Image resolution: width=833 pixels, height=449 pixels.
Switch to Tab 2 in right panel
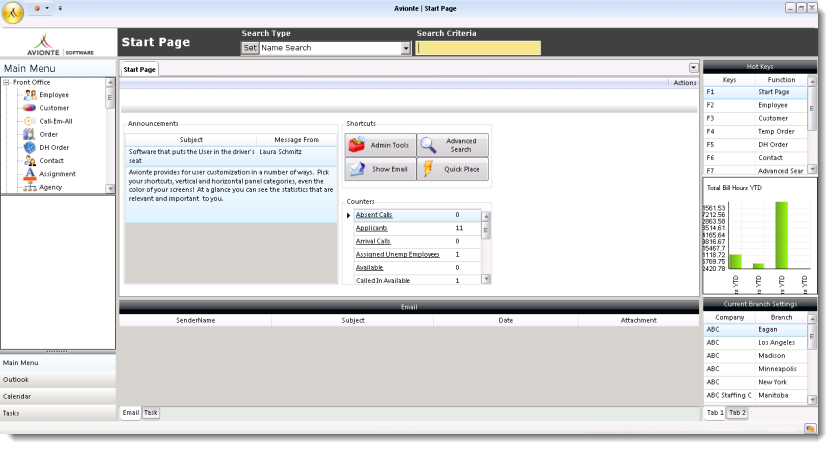[737, 412]
